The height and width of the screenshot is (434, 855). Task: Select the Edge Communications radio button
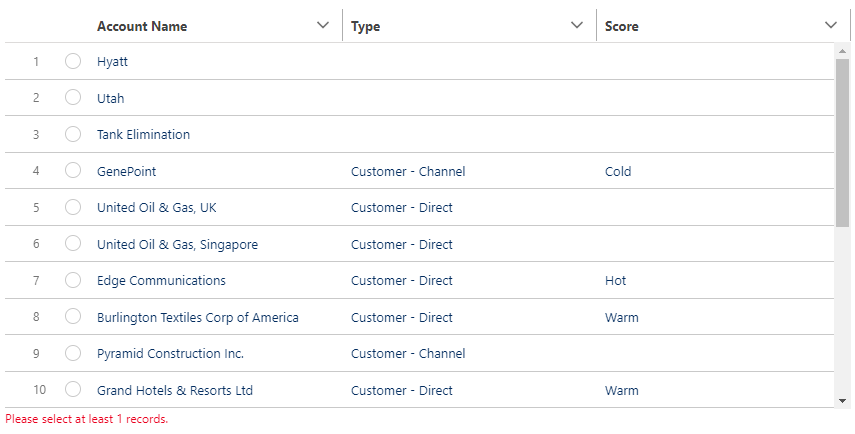pyautogui.click(x=73, y=280)
